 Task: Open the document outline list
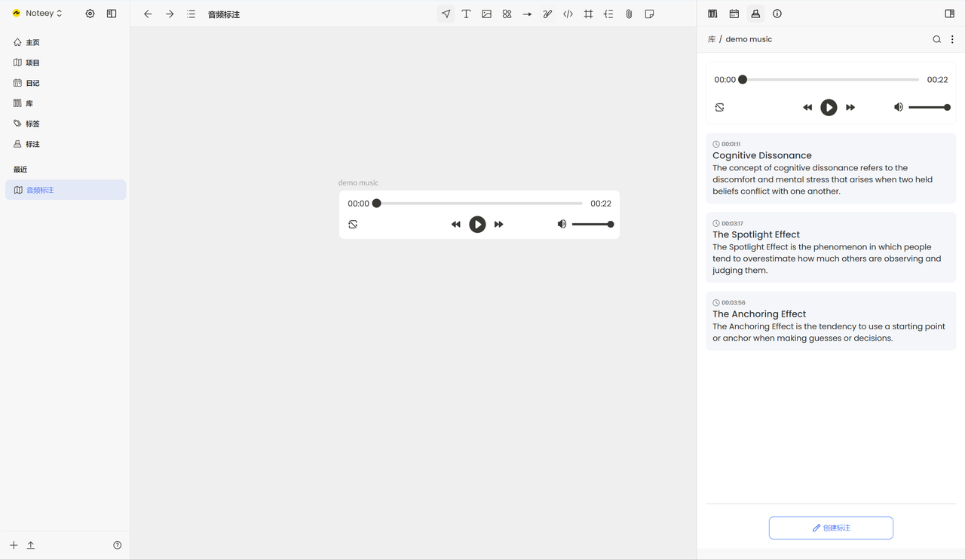(191, 14)
